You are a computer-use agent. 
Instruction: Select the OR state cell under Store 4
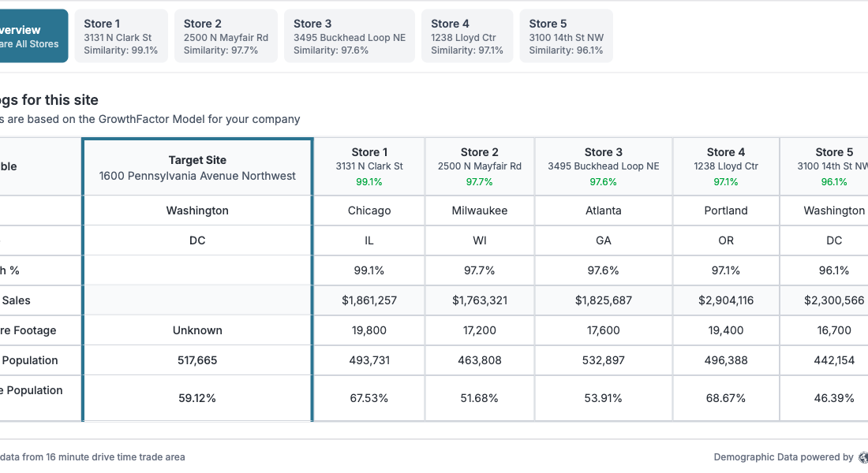(x=725, y=240)
